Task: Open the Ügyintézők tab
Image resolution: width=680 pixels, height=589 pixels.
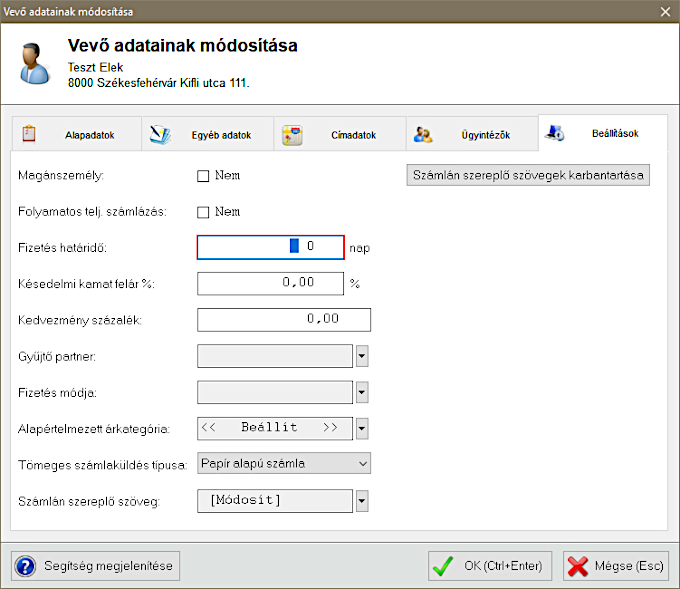Action: coord(471,135)
